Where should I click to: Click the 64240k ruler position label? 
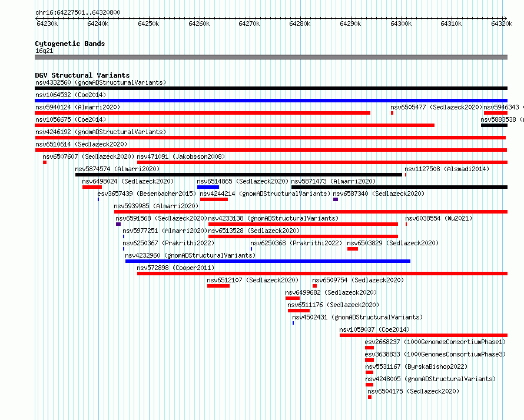[98, 24]
